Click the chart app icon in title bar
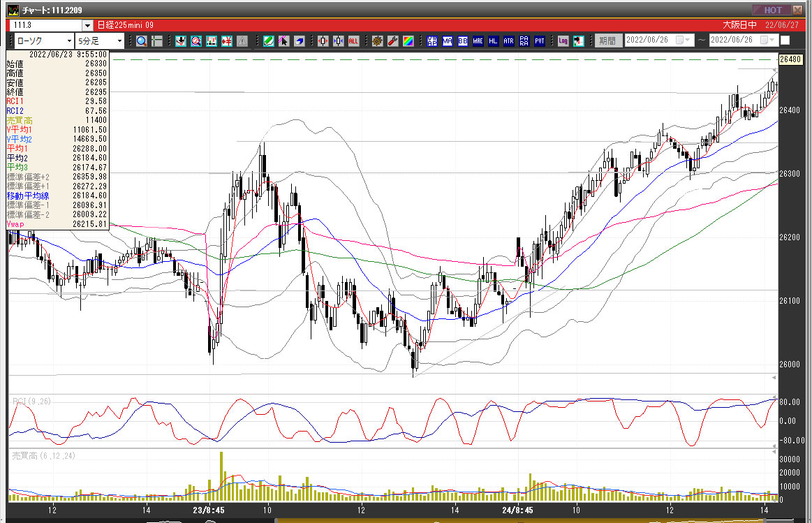 [x=13, y=10]
